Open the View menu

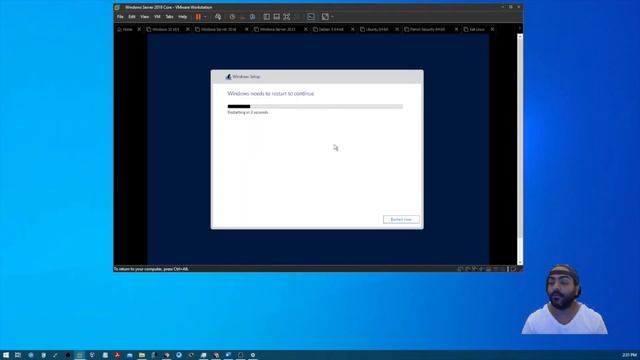point(144,17)
